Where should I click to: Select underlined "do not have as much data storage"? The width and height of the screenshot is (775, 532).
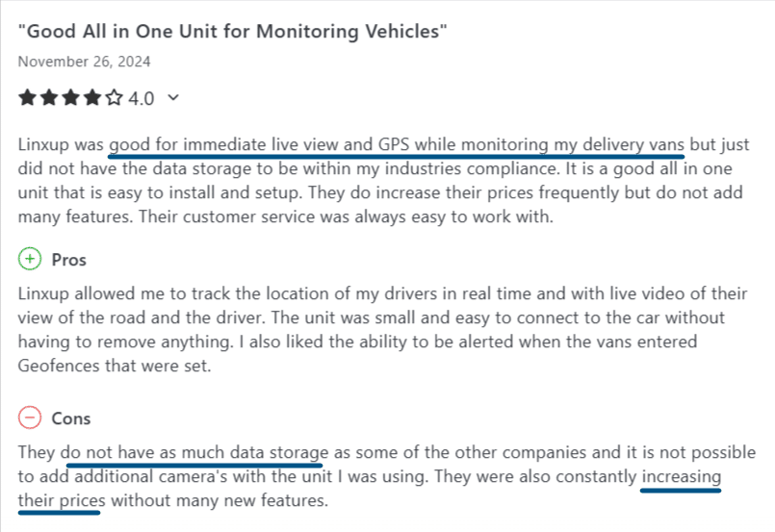[195, 450]
